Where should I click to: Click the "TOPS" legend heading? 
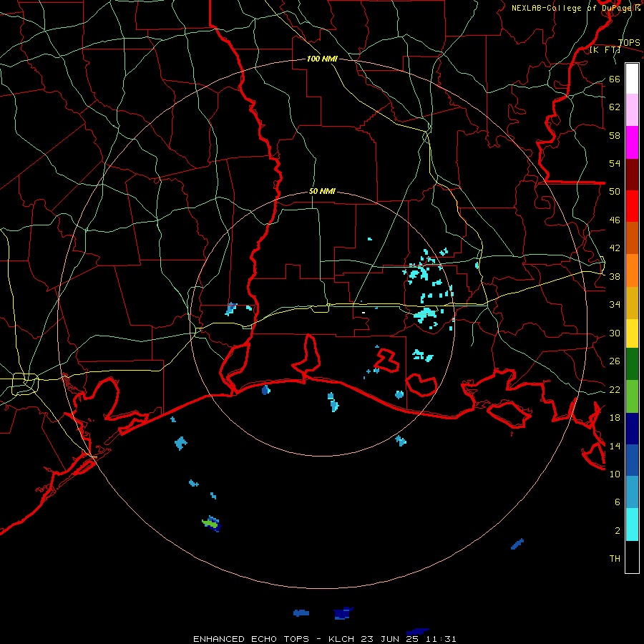629,43
